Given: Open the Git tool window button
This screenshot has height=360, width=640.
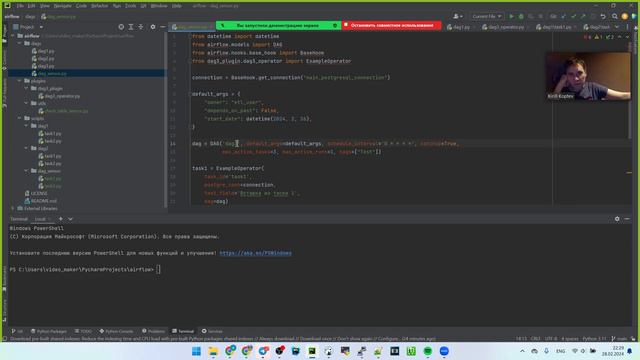Looking at the screenshot, I should coord(17,331).
